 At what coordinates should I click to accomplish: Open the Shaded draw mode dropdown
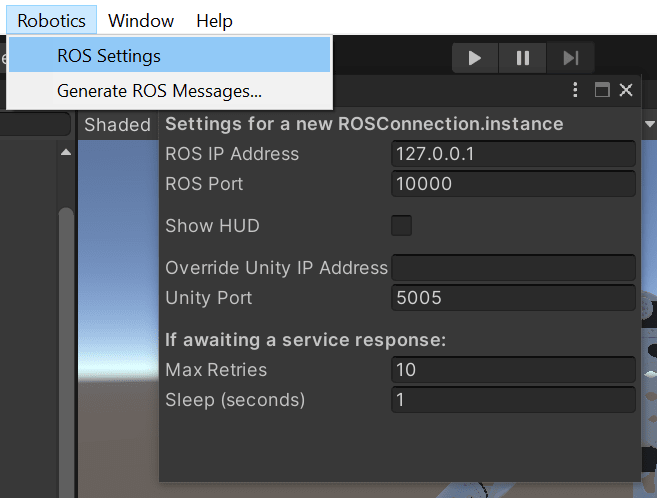(117, 125)
